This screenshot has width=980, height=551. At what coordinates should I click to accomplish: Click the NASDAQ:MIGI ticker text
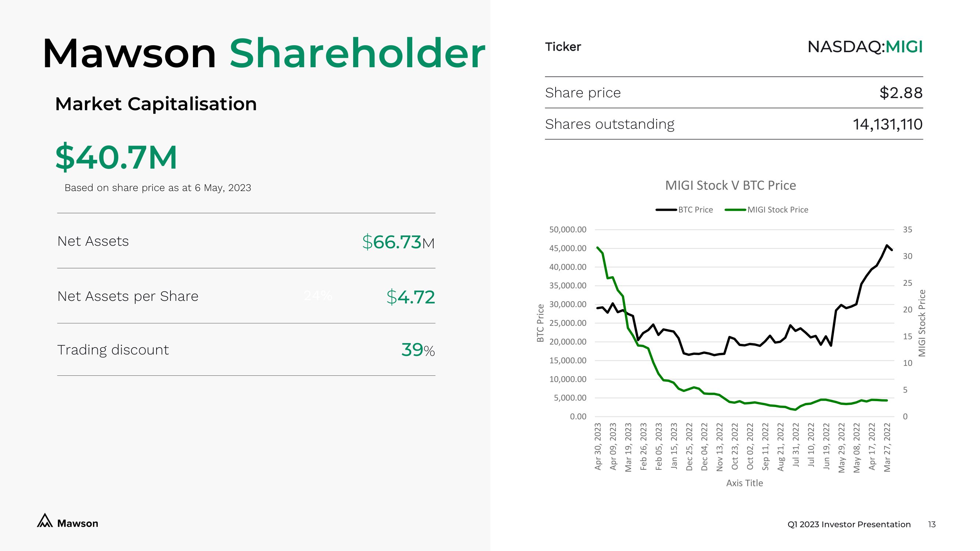864,47
